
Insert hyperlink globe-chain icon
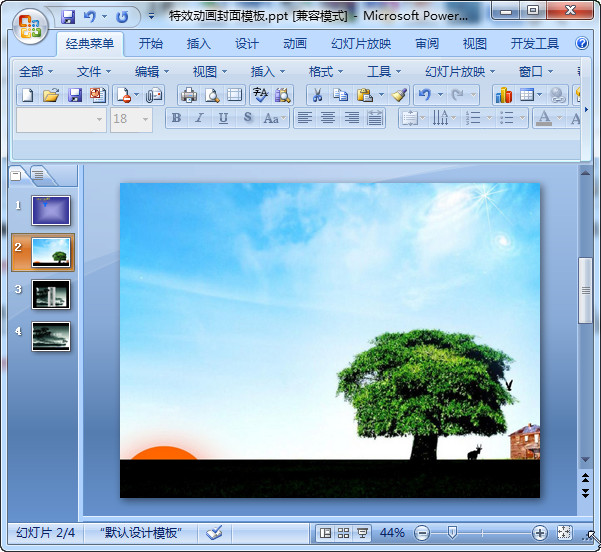(557, 95)
